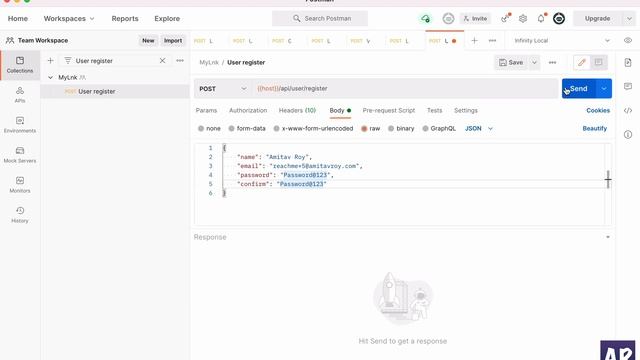The height and width of the screenshot is (360, 640).
Task: Click the environment quick look eye icon
Action: coord(628,40)
